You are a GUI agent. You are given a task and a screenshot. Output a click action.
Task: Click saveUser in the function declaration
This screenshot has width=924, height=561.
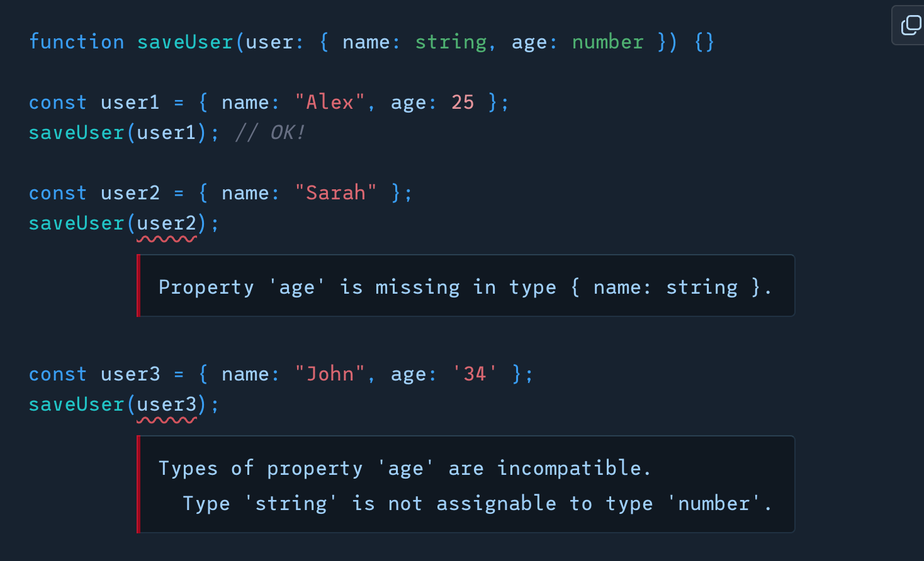tap(185, 42)
